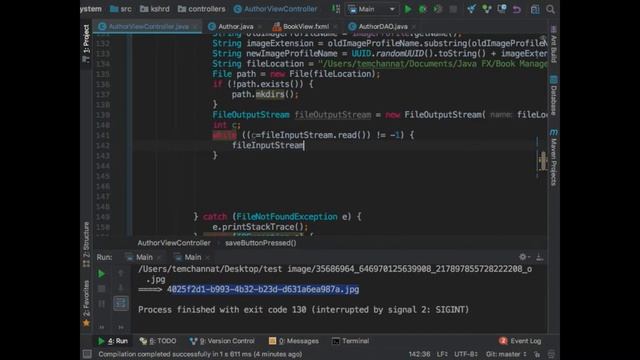Open Search Everywhere magnifier icon
Screen dimensions: 640x360
click(x=550, y=9)
